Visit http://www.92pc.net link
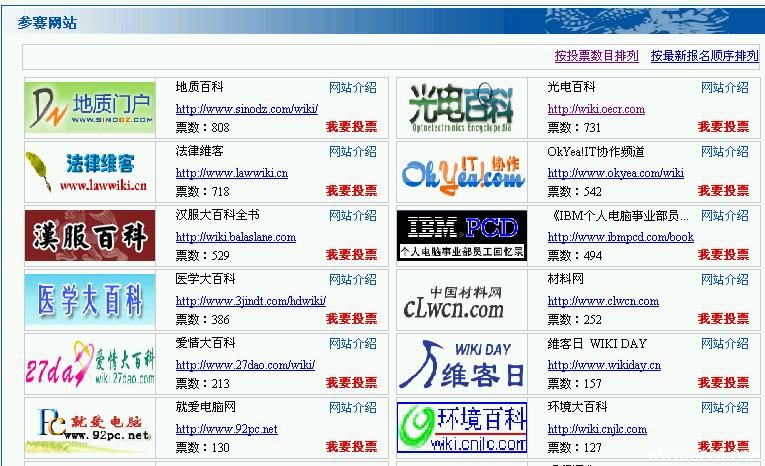 [x=226, y=429]
